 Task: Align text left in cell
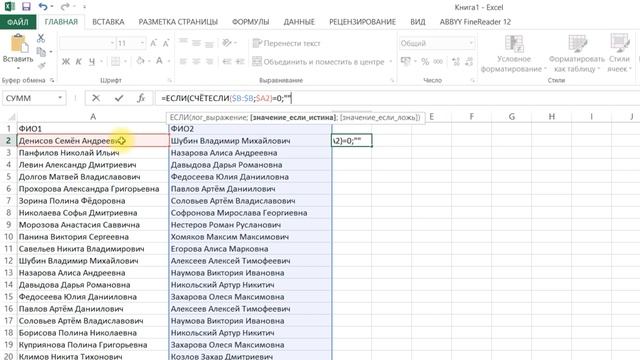tap(183, 62)
